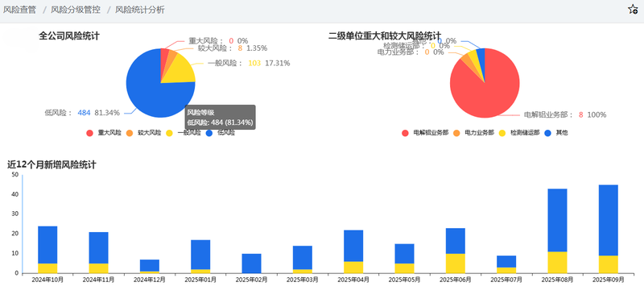Click the 低风险 blue legend dot

click(209, 133)
